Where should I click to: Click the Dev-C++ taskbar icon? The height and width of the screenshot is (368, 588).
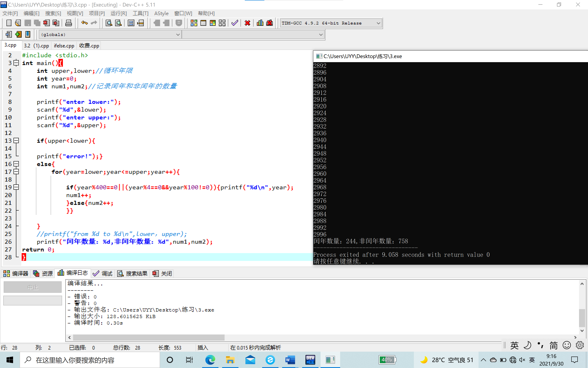coord(310,360)
